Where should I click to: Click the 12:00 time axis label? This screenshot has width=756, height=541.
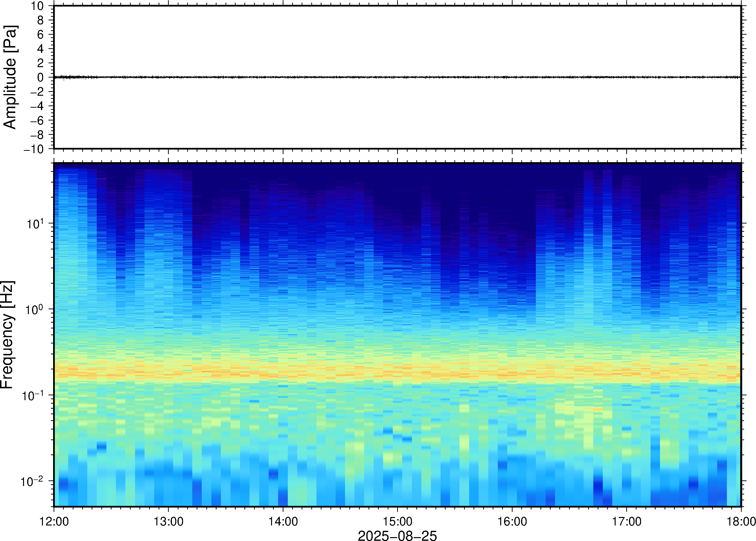coord(54,521)
